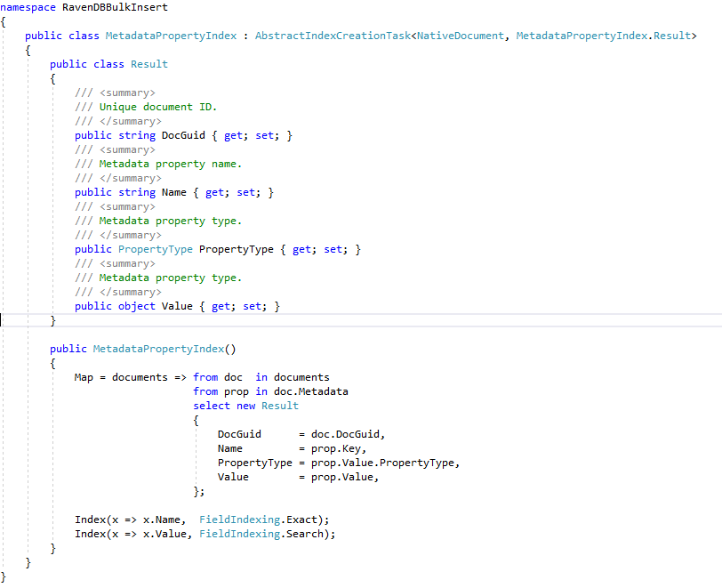
Task: Click 'documents' at the end of first from clause
Action: coord(301,377)
